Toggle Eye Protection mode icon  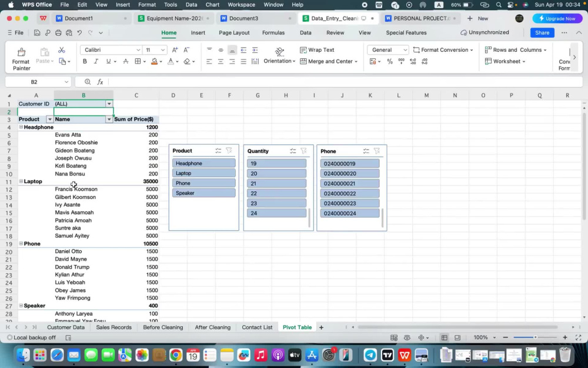coord(407,337)
